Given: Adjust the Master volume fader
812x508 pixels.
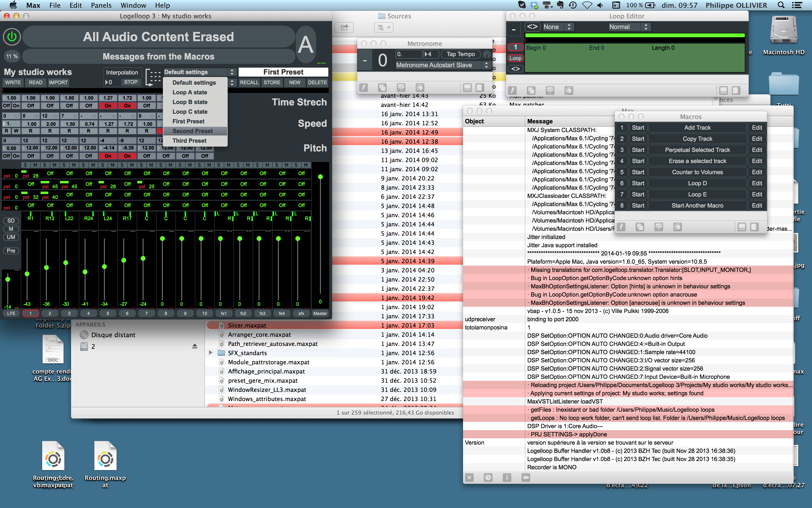Looking at the screenshot, I should (320, 177).
